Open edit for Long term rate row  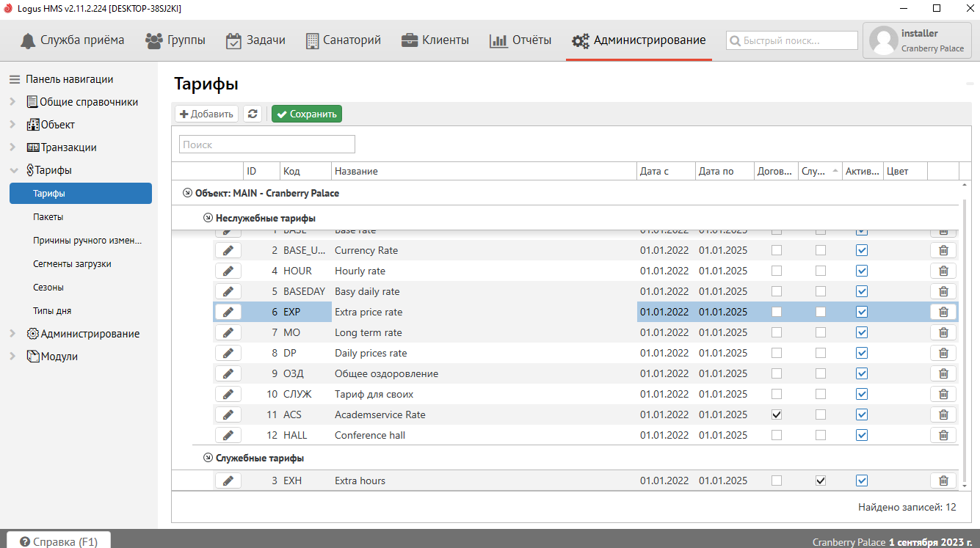pos(228,332)
